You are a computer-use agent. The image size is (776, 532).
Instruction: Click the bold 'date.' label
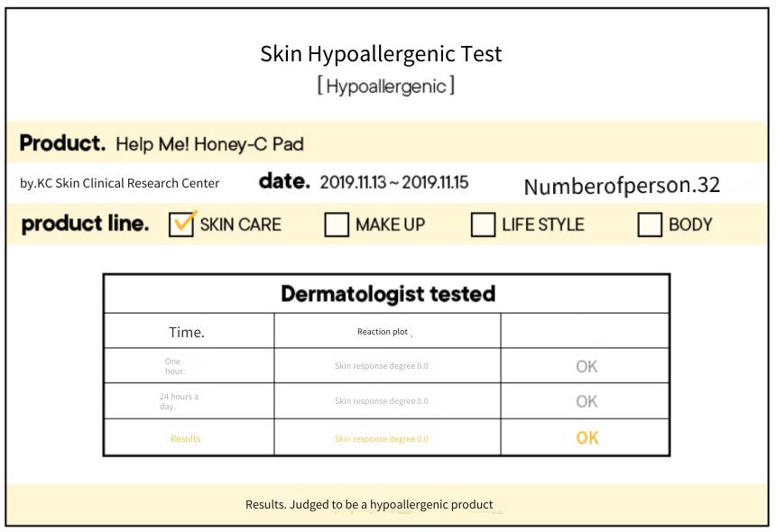pos(284,181)
